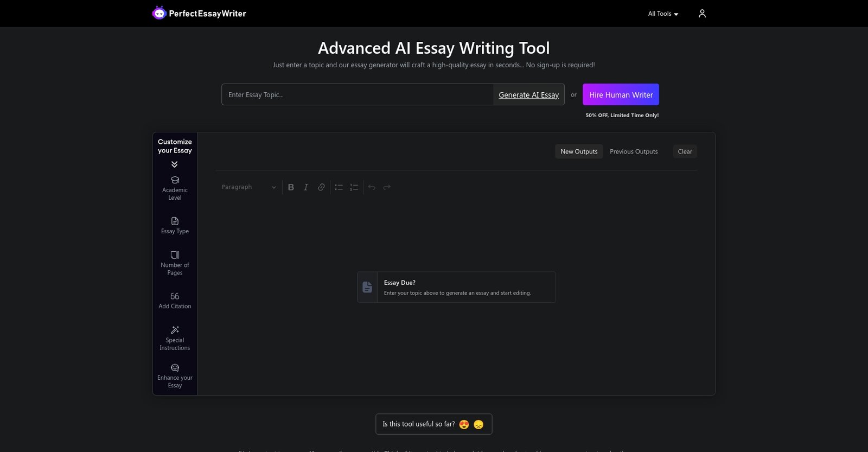Click Generate AI Essay button
This screenshot has width=868, height=452.
[528, 94]
